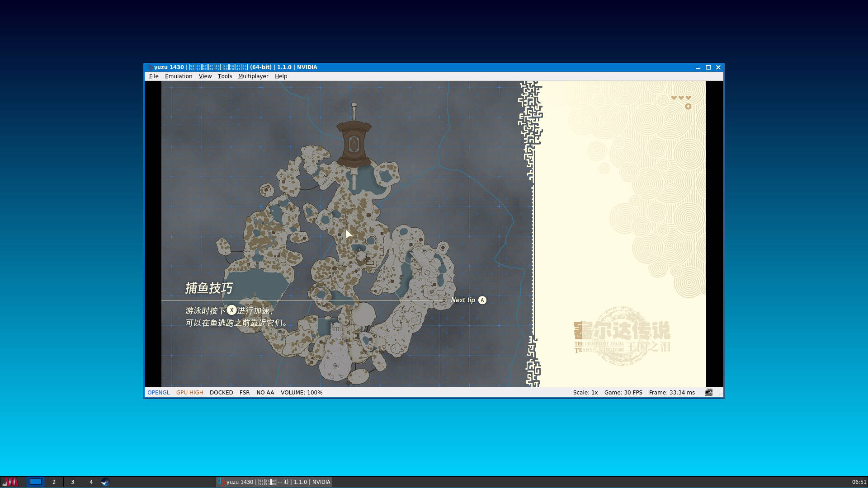Image resolution: width=868 pixels, height=488 pixels.
Task: Open the Tools menu
Action: click(x=225, y=76)
